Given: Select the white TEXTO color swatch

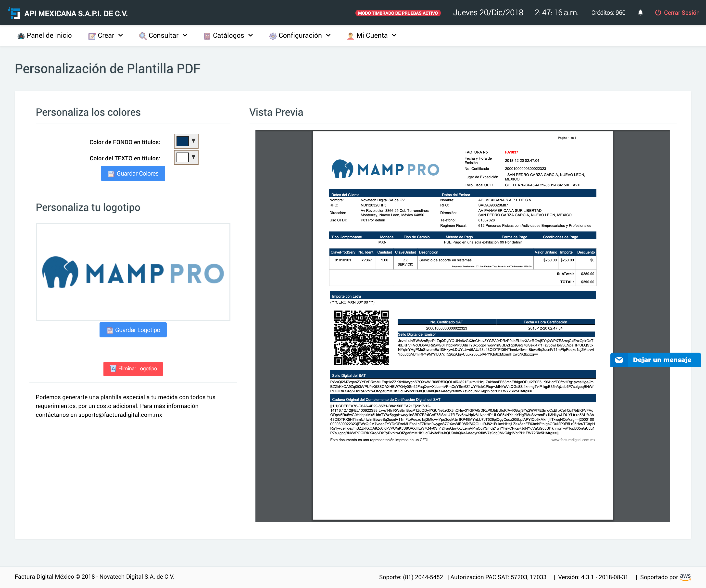Looking at the screenshot, I should coord(182,157).
